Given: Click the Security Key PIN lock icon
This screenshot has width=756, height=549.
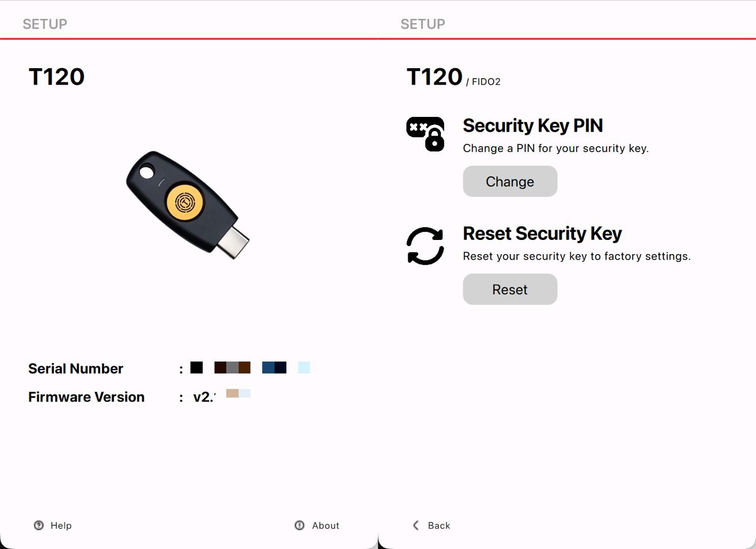Looking at the screenshot, I should tap(425, 134).
